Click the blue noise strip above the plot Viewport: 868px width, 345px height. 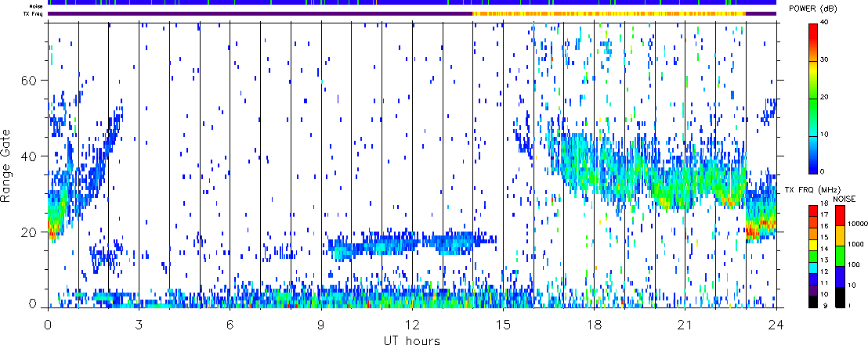coord(412,3)
